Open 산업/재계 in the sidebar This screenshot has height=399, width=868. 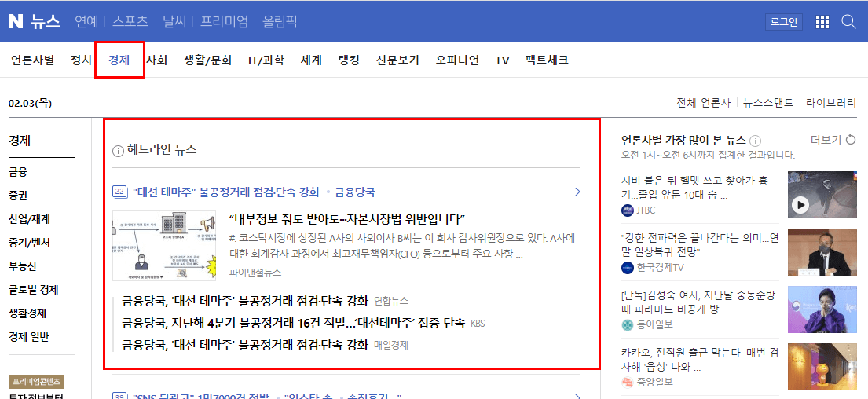30,219
